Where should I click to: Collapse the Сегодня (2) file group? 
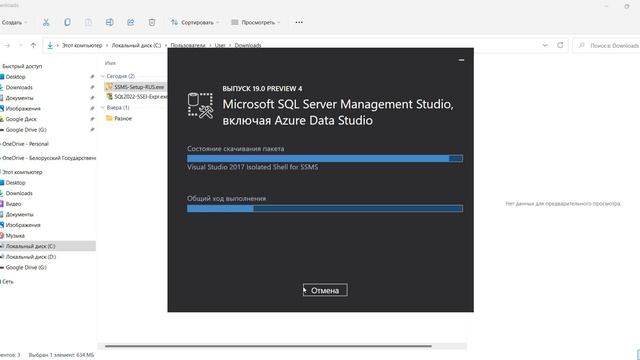(102, 76)
